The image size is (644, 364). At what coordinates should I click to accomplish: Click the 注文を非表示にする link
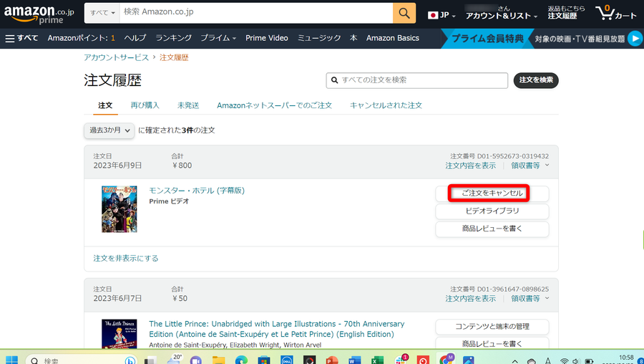tap(126, 258)
